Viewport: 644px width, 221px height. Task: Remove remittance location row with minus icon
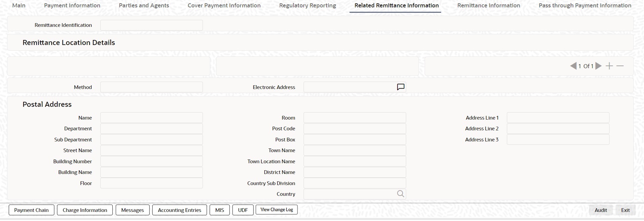[x=620, y=66]
